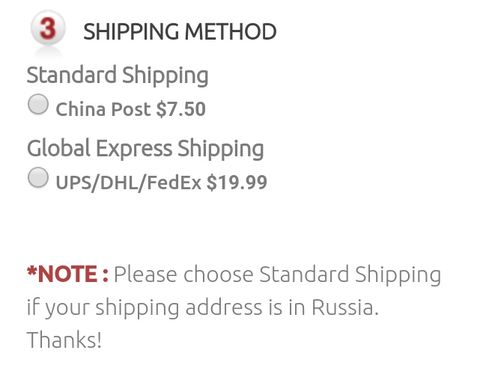Click the word METHOD in the heading

coord(230,32)
